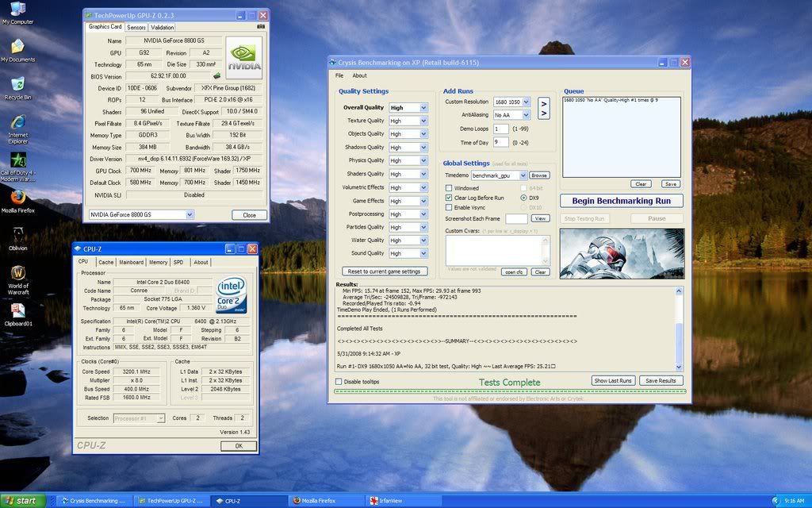Toggle the Windowed checkbox
The height and width of the screenshot is (508, 812).
tap(449, 188)
